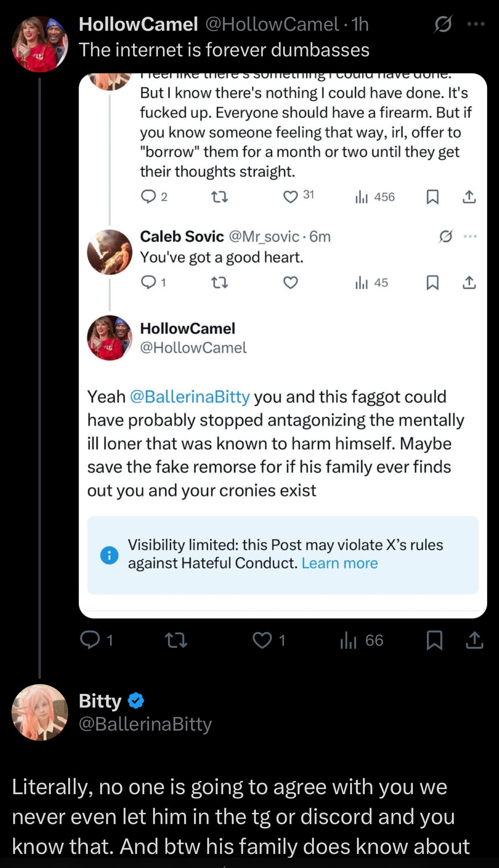499x868 pixels.
Task: Like HollowCamel's post with one like
Action: click(262, 640)
